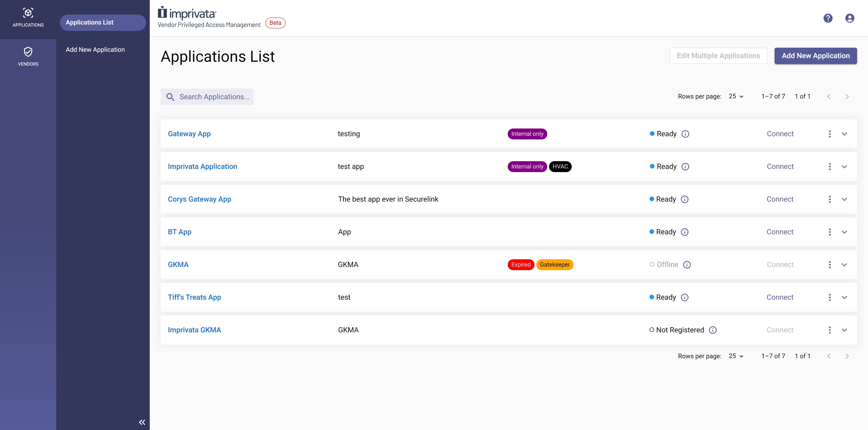The height and width of the screenshot is (430, 868).
Task: Collapse the sidebar with the double chevron
Action: click(142, 422)
